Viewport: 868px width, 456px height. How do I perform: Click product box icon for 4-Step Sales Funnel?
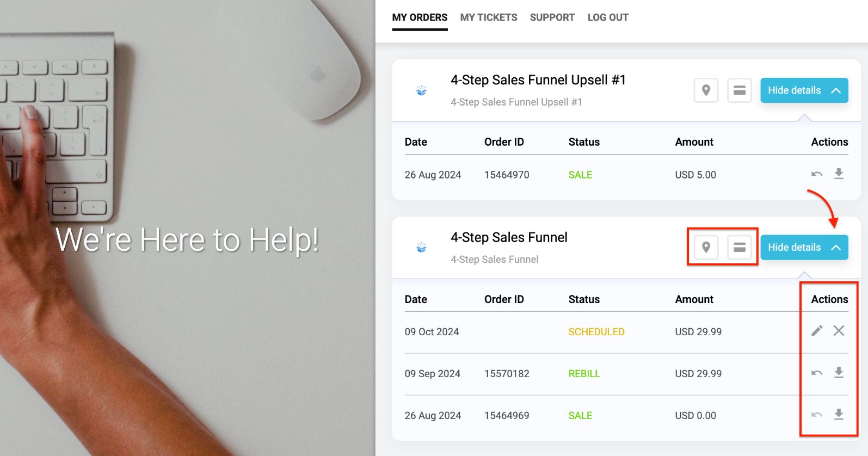421,248
